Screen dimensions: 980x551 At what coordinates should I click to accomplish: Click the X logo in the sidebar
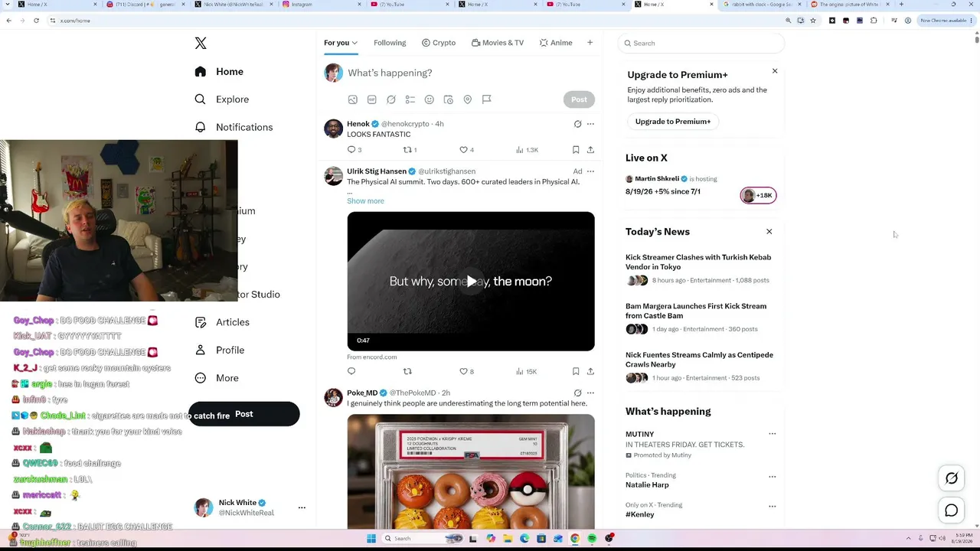pos(201,44)
